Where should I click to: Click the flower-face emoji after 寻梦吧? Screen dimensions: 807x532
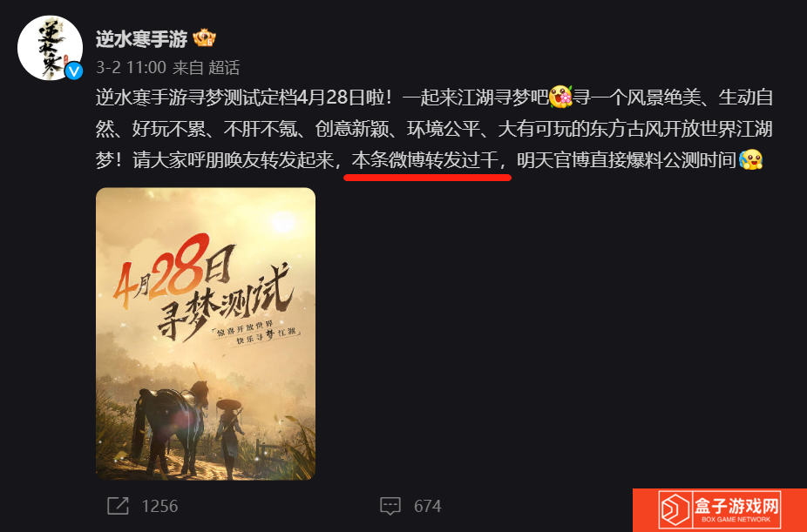pos(560,98)
